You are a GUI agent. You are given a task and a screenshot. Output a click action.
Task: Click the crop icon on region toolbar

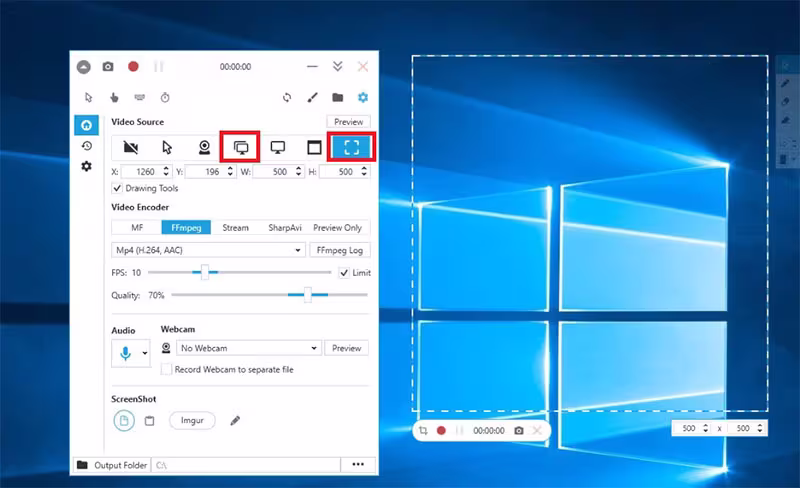coord(423,431)
